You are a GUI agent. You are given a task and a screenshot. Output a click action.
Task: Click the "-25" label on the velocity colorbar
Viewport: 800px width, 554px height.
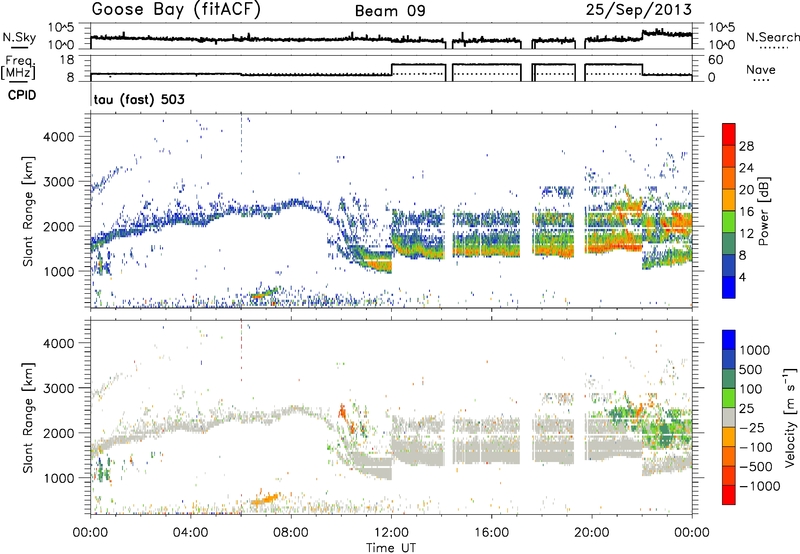(752, 427)
